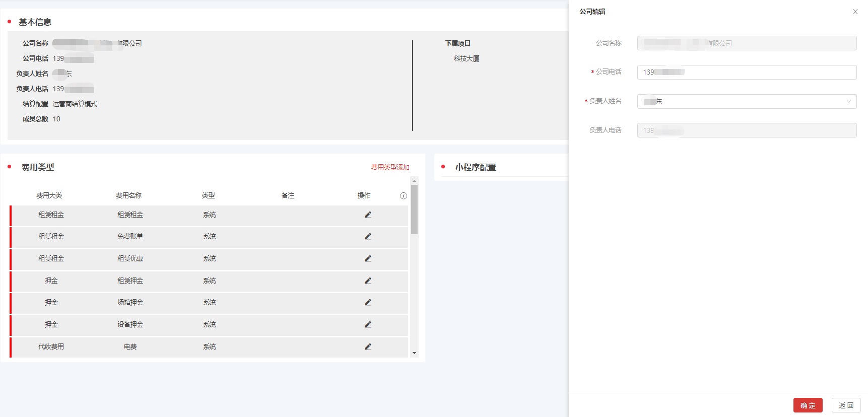Screen dimensions: 868x417
Task: Click edit pencil for 免费账单 row
Action: tap(368, 237)
